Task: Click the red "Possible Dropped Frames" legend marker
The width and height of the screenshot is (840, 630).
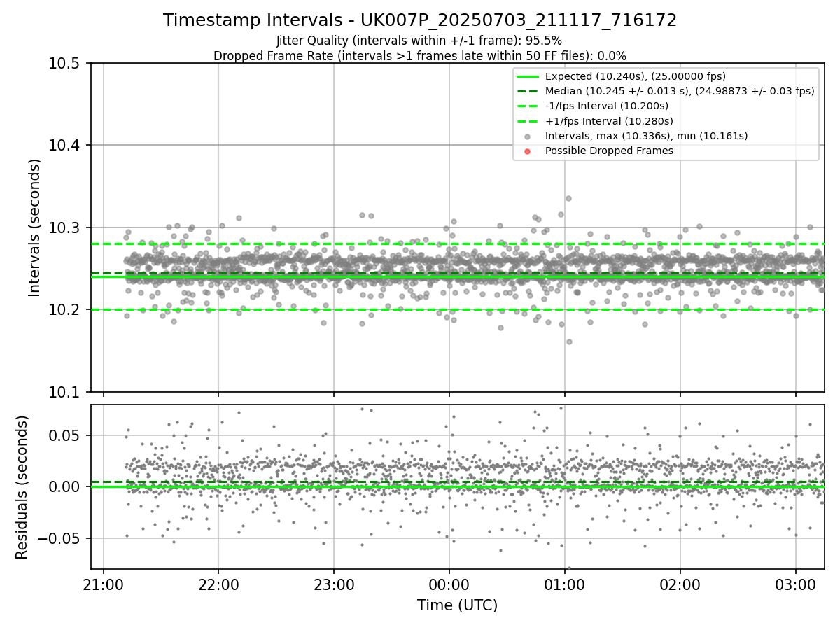Action: click(x=528, y=151)
